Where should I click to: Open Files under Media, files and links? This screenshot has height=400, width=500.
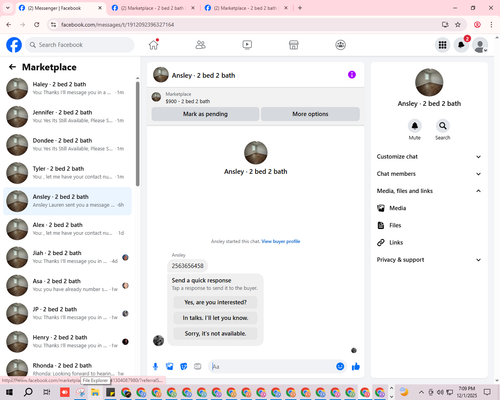click(x=429, y=225)
